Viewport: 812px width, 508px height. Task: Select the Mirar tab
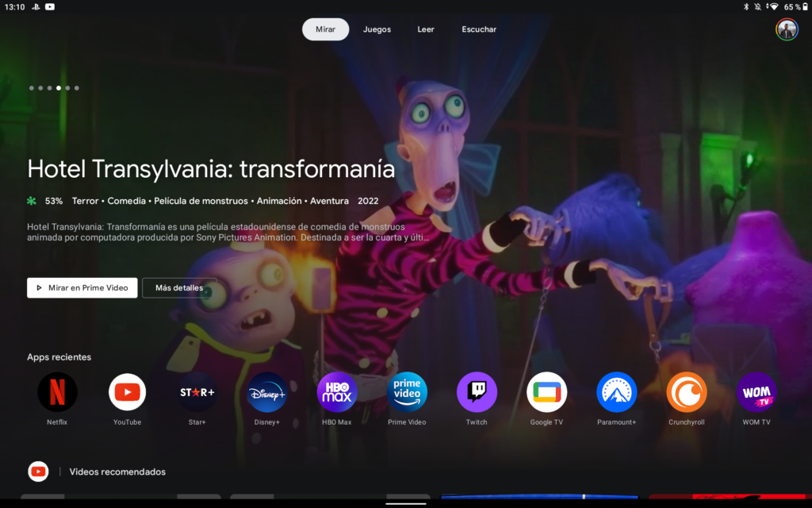click(325, 29)
